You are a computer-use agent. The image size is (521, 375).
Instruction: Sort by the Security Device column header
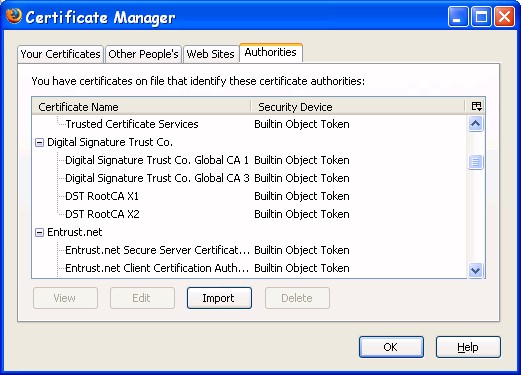[x=357, y=107]
